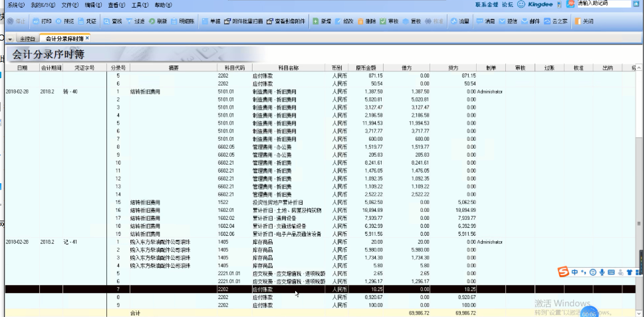
Task: Click the 联系金蝶 link
Action: 486,5
